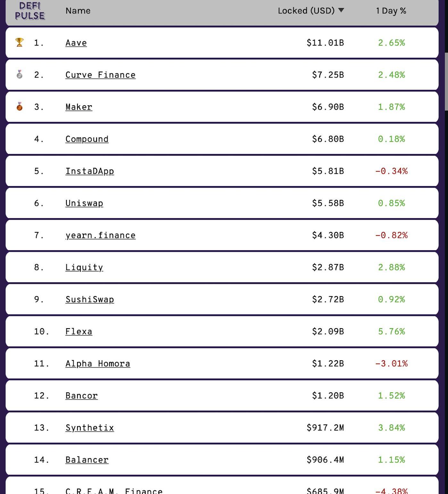Viewport: 448px width, 494px height.
Task: Click the DeFi Pulse logo
Action: 30,11
